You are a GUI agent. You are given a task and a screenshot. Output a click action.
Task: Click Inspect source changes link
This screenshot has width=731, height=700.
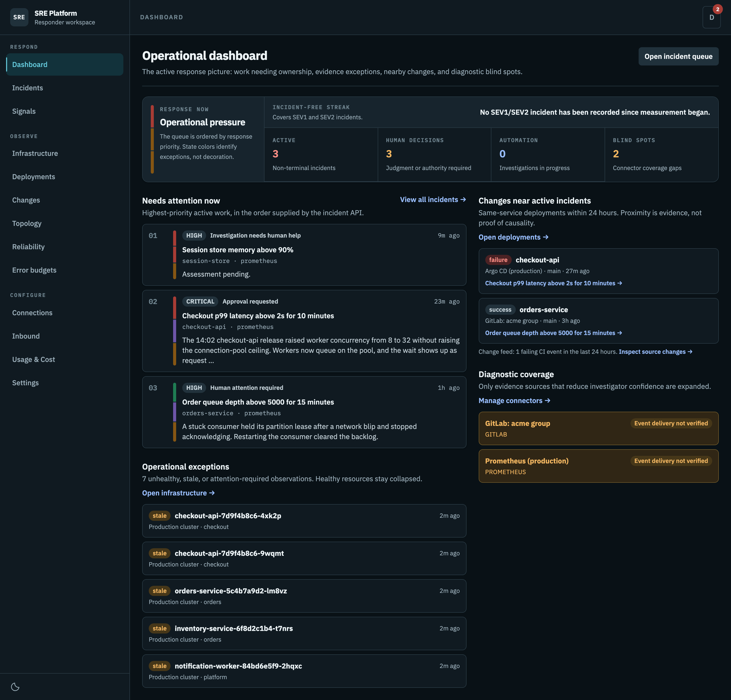pos(655,352)
